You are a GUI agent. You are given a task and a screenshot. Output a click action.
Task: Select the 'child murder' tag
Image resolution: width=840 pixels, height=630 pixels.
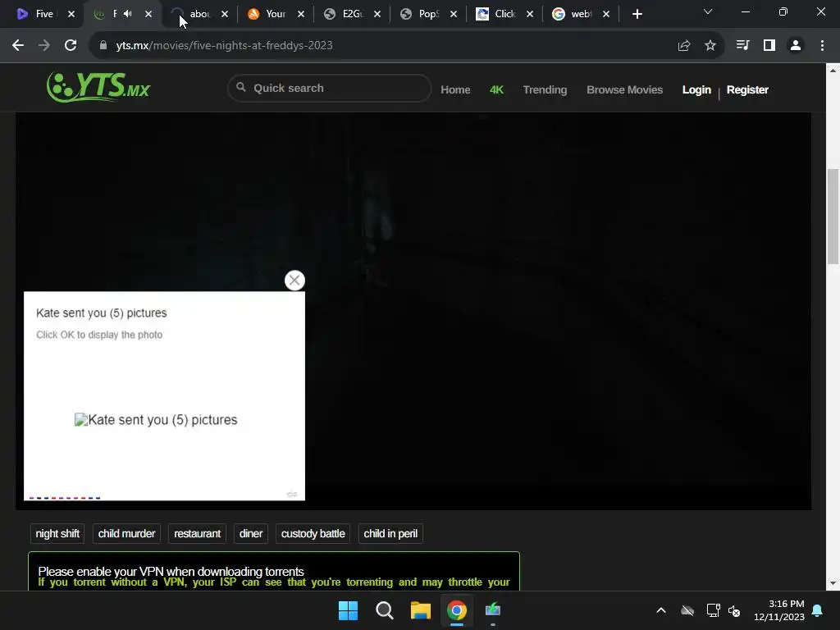pos(126,533)
